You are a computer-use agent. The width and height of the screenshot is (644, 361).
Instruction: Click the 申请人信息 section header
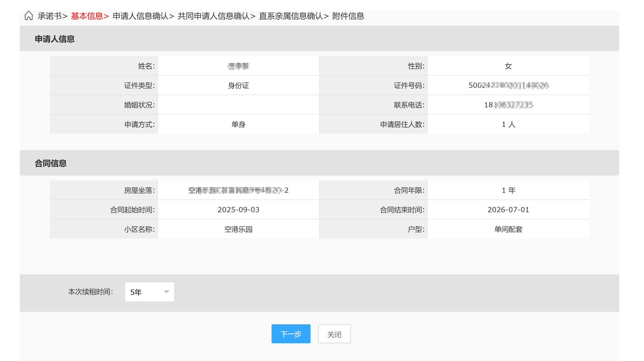tap(319, 39)
